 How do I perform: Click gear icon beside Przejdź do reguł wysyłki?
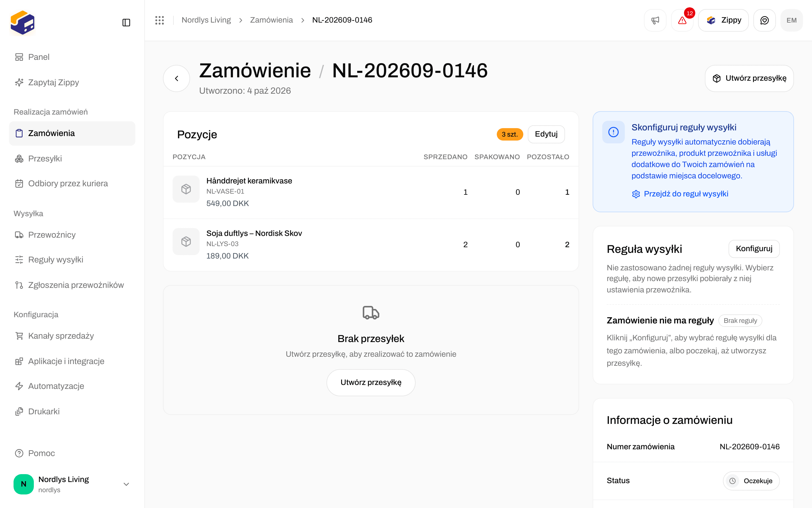click(x=636, y=194)
